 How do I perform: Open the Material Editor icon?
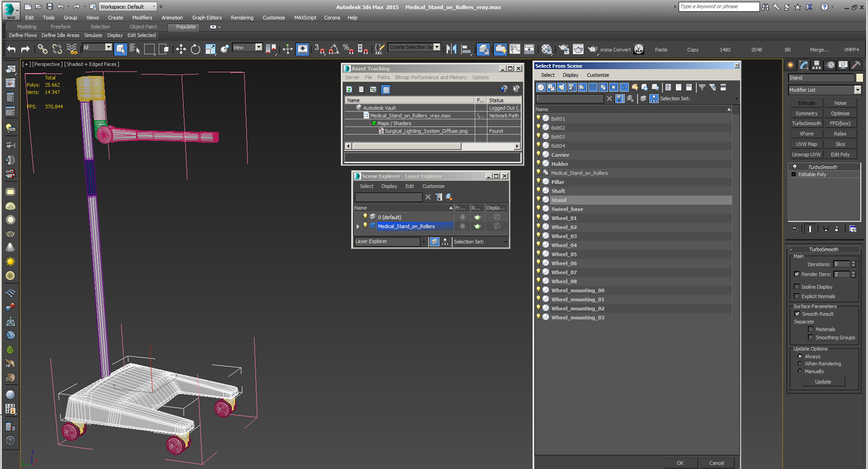(x=547, y=49)
